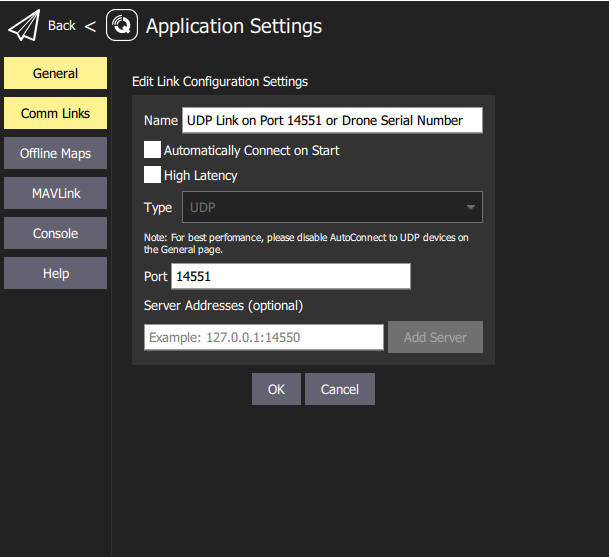Switch to the MAVLink tab
Image resolution: width=609 pixels, height=557 pixels.
coord(56,193)
